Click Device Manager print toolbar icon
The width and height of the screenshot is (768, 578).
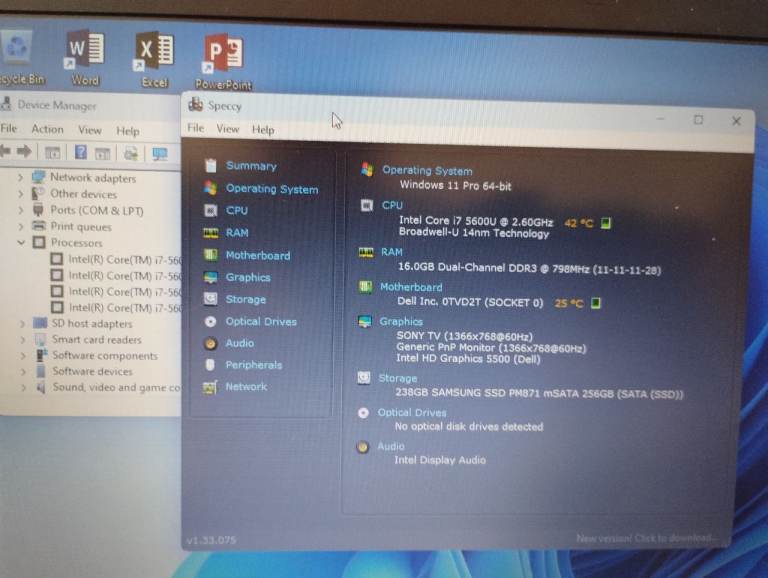[x=131, y=153]
